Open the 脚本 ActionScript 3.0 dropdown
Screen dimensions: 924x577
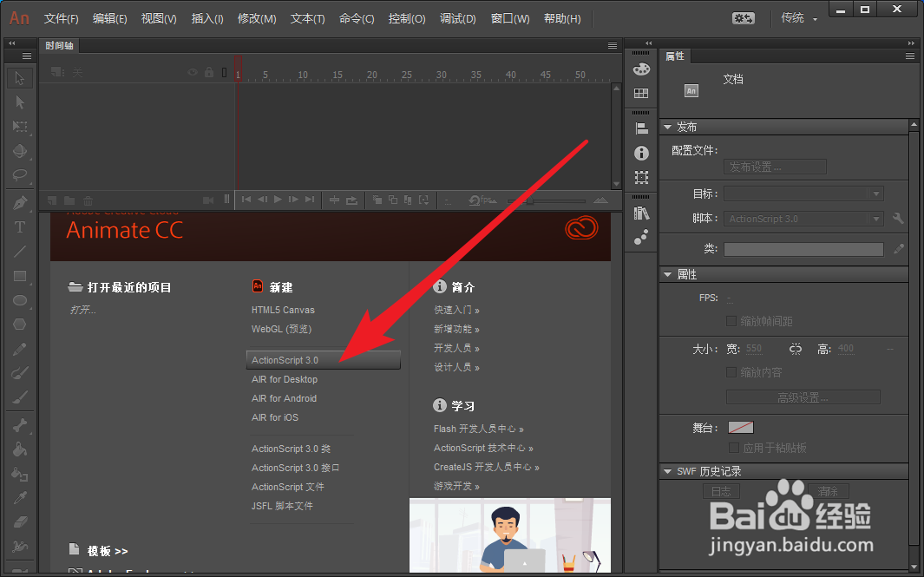point(803,219)
